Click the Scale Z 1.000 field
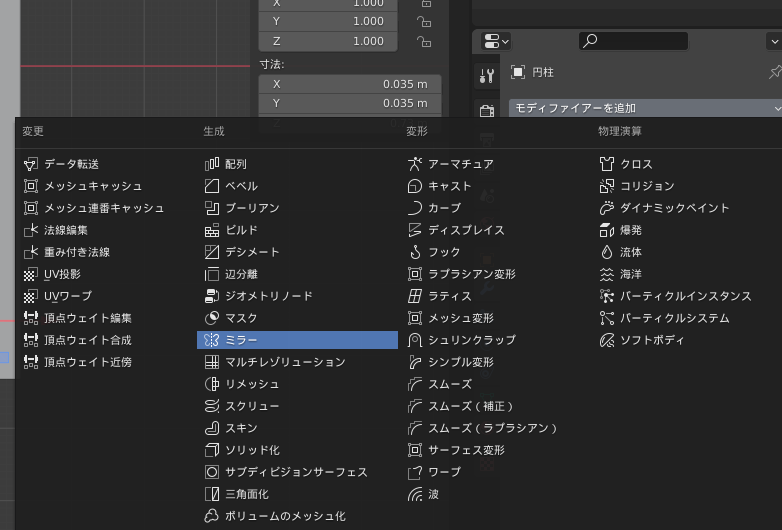 (328, 41)
